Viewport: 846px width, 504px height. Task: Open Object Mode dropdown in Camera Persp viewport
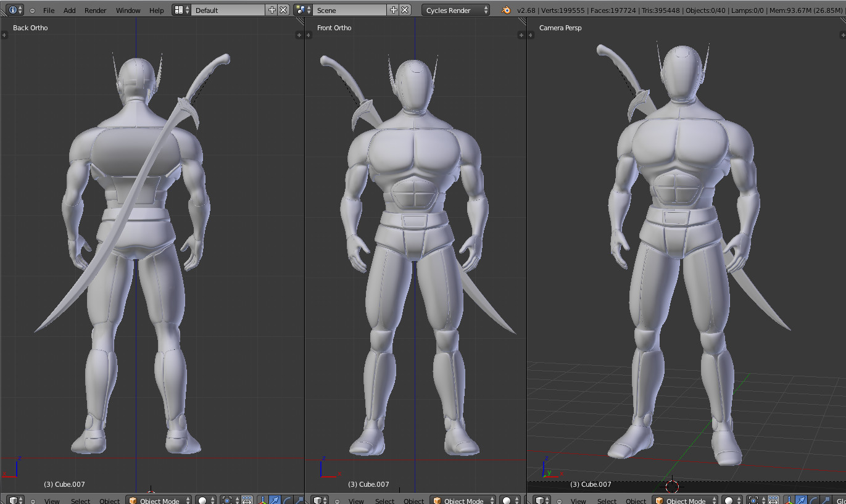point(686,500)
